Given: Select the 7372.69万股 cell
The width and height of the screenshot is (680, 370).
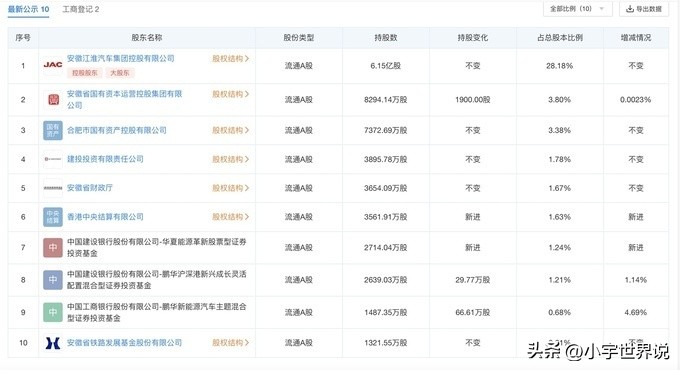Looking at the screenshot, I should (x=386, y=130).
